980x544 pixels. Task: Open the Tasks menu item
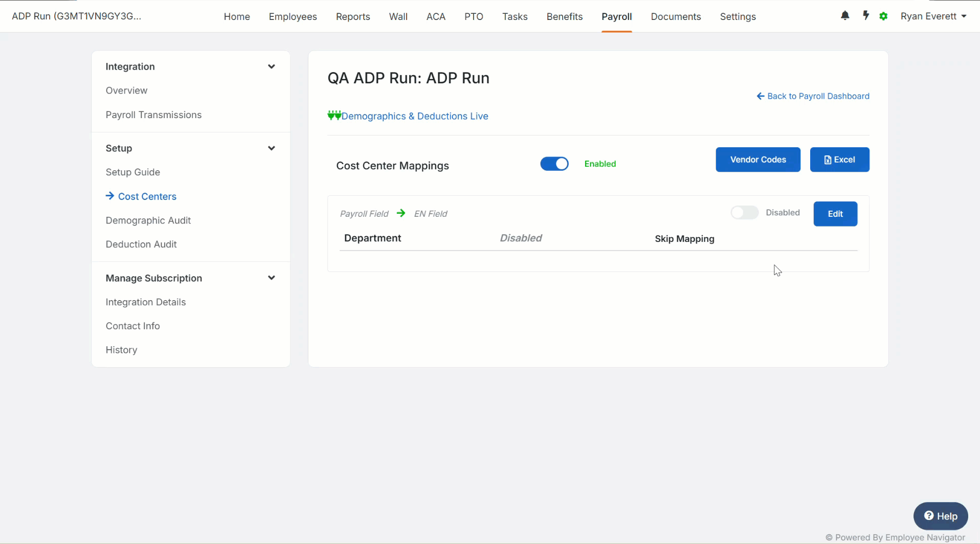(515, 16)
